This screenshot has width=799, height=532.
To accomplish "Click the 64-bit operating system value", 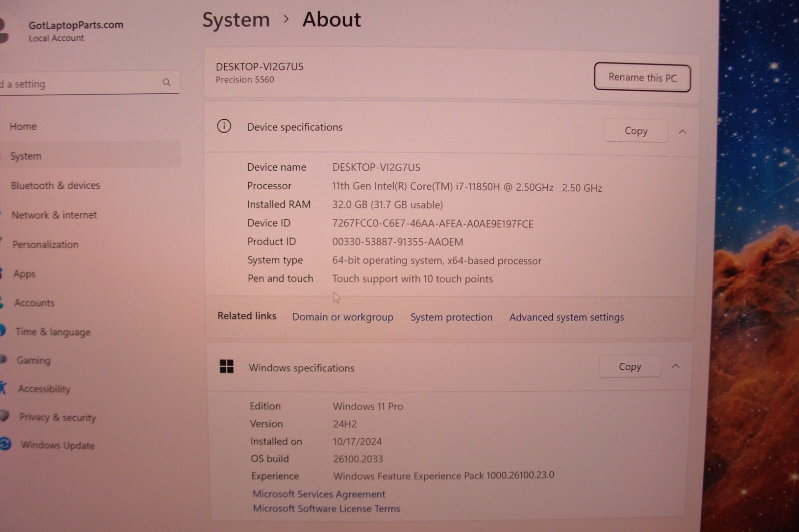I will (x=437, y=261).
